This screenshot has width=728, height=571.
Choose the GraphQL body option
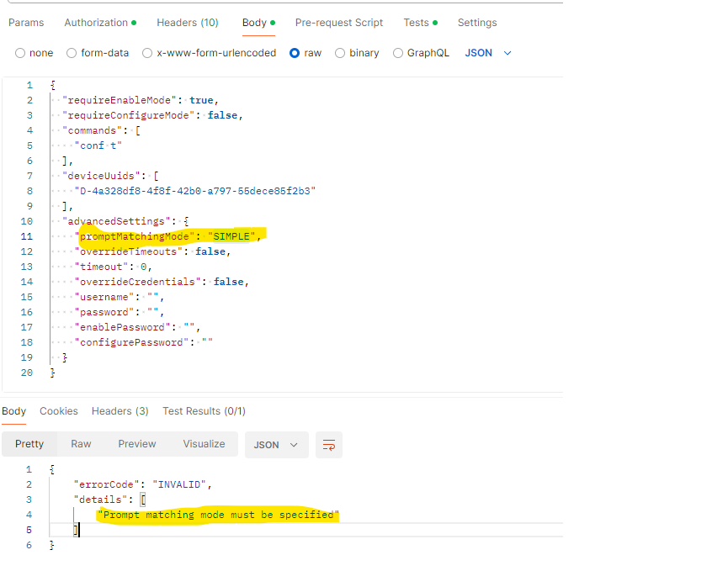click(398, 53)
